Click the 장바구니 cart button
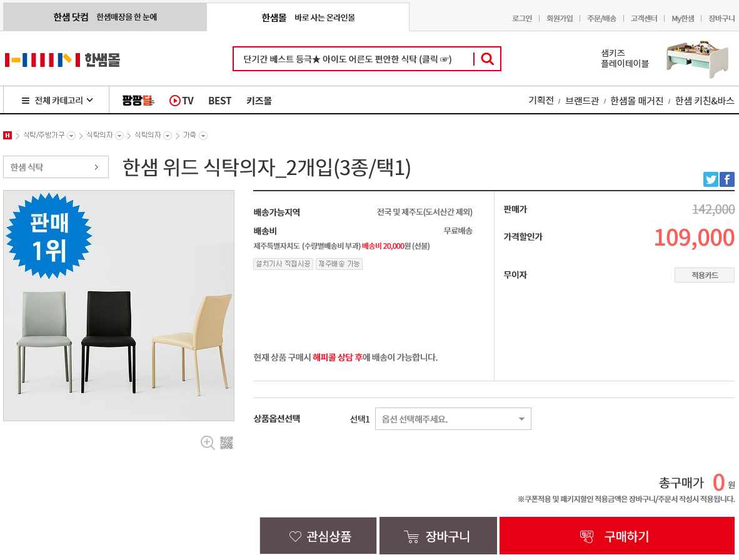739x560 pixels. pos(438,536)
